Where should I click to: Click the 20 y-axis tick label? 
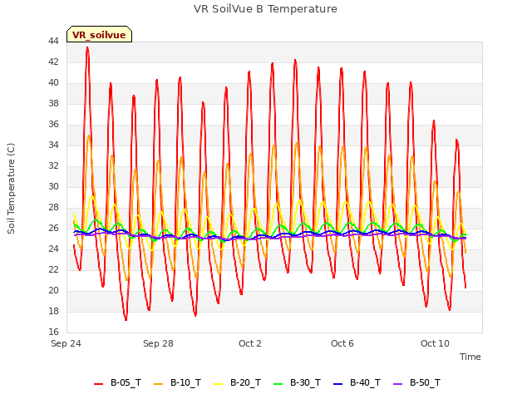coord(53,290)
